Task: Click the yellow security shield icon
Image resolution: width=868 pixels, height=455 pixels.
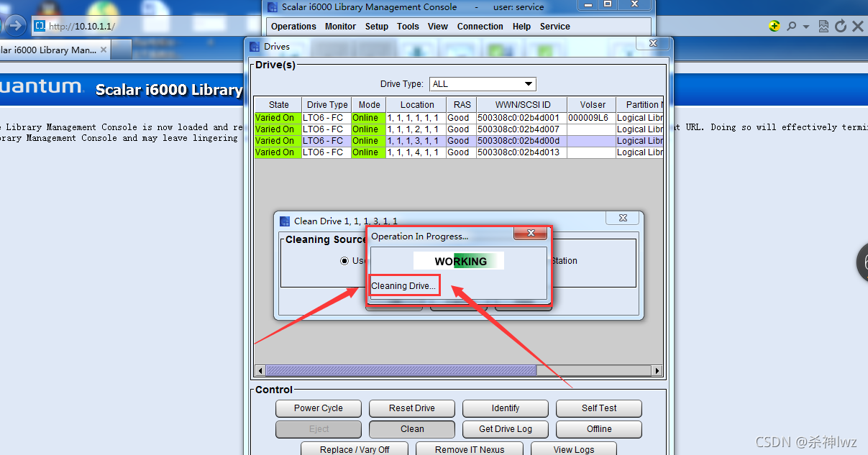Action: [774, 26]
